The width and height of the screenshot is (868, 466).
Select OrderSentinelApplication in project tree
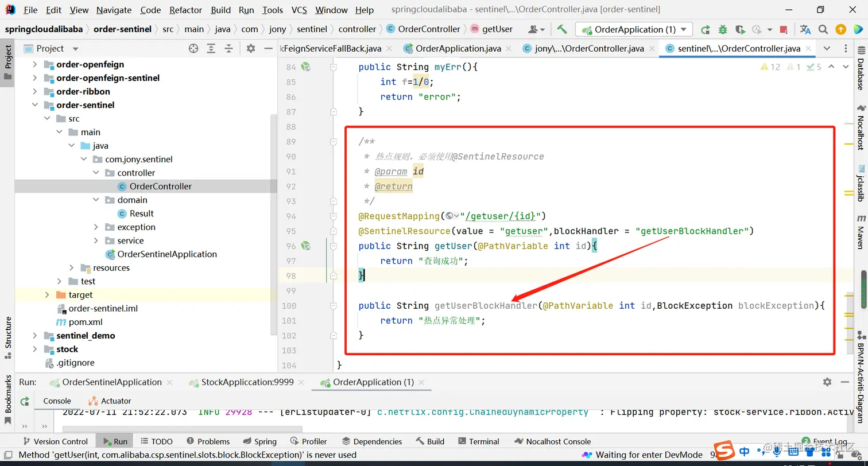click(167, 254)
